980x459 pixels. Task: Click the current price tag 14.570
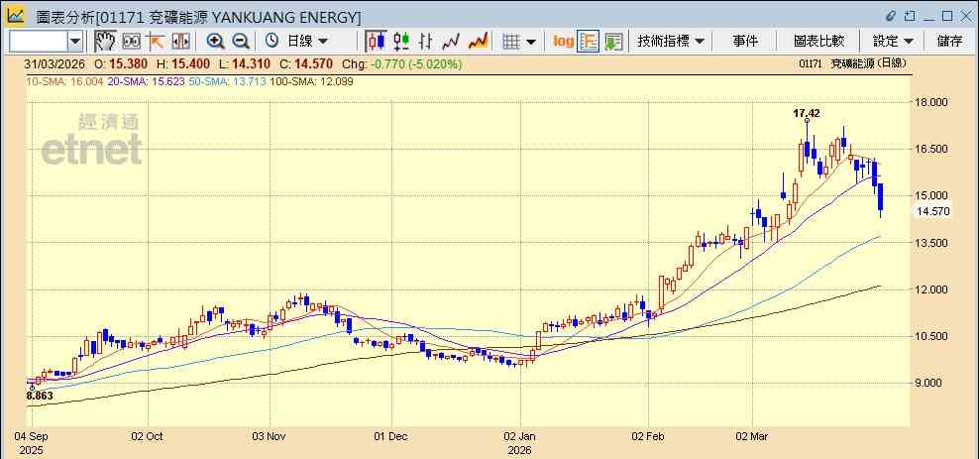click(933, 211)
